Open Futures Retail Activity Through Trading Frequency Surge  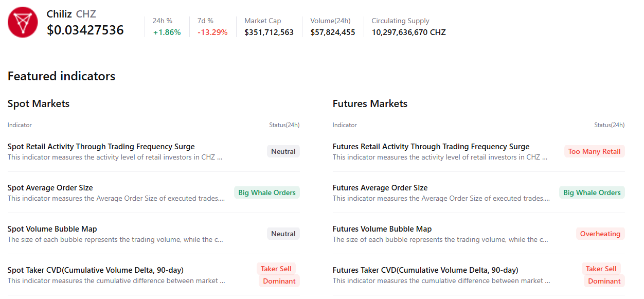pos(431,147)
